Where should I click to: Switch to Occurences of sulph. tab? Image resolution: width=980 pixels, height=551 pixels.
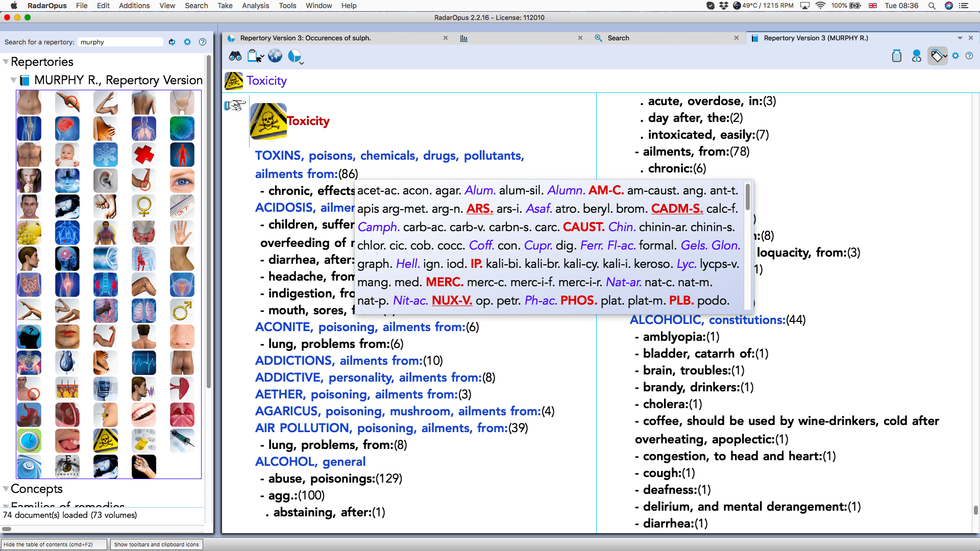click(305, 38)
